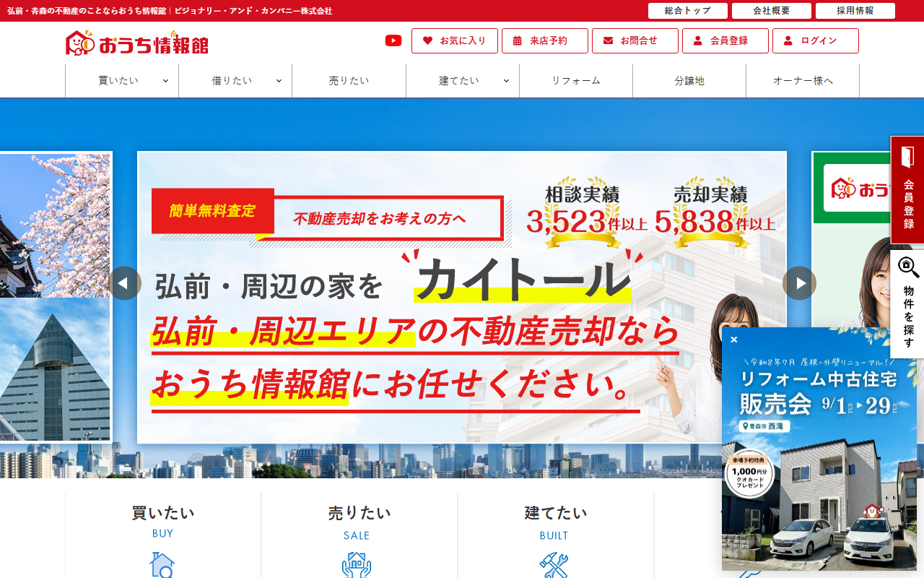This screenshot has height=578, width=924.
Task: Click 不動産売却をお考えの方へ banner text
Action: tap(380, 218)
